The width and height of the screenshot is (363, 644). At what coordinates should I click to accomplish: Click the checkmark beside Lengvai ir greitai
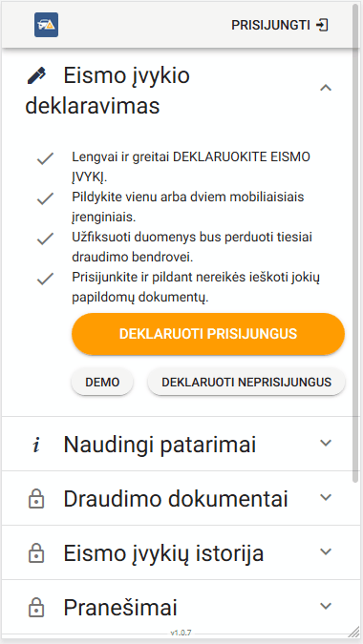click(45, 158)
